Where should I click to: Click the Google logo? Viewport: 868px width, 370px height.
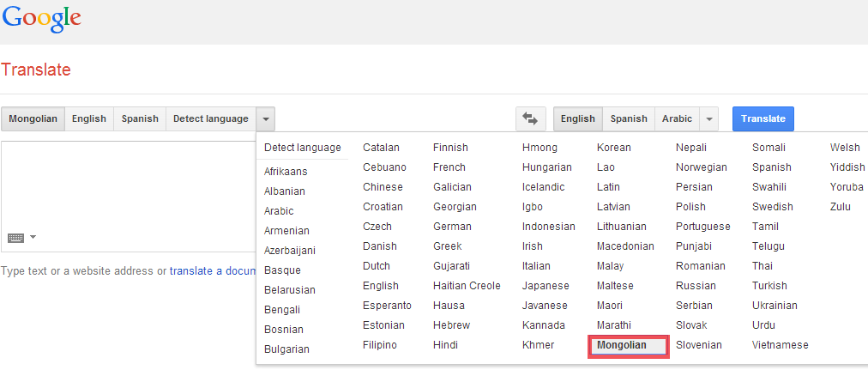pyautogui.click(x=41, y=19)
